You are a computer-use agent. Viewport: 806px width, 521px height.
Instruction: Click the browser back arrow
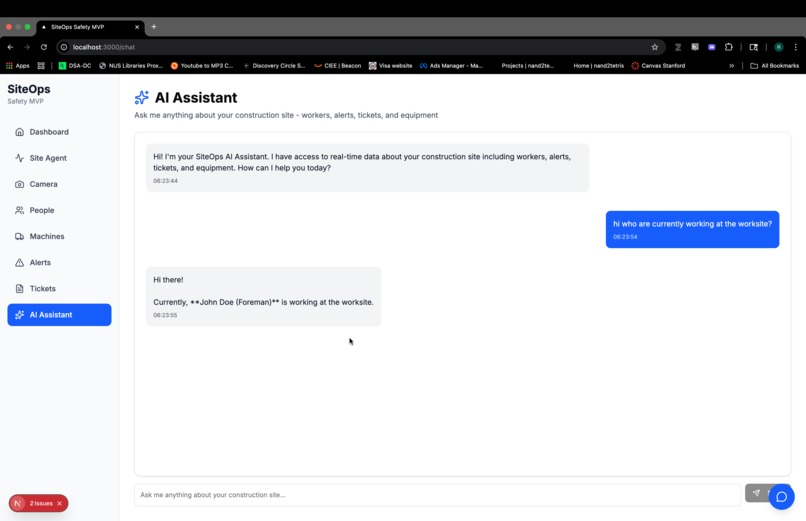point(10,47)
